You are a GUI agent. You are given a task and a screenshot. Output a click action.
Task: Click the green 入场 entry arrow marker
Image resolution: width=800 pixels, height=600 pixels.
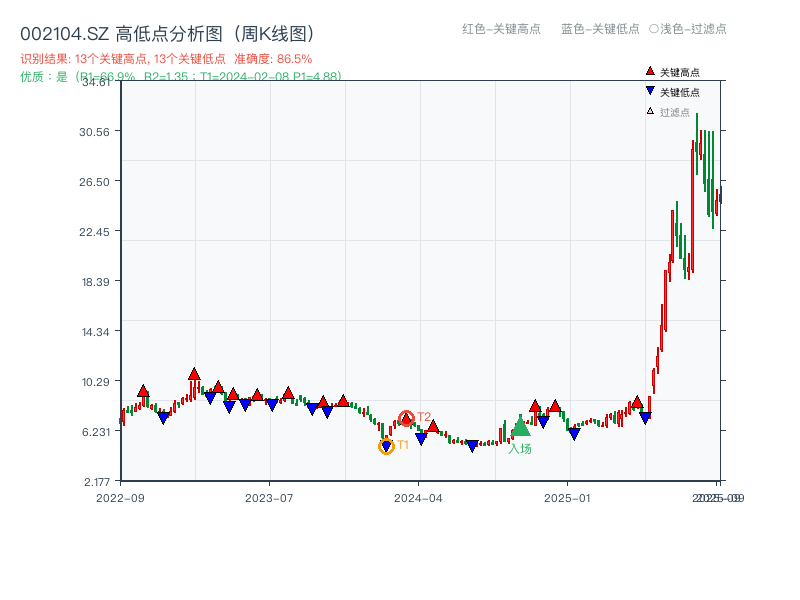pyautogui.click(x=522, y=427)
